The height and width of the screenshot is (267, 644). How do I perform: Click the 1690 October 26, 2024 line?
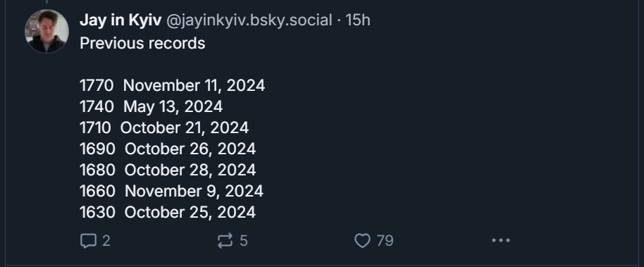168,149
